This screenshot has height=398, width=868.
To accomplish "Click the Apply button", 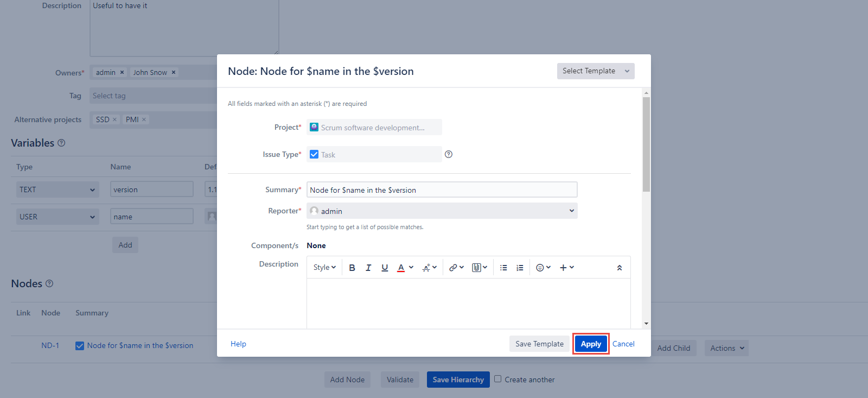I will tap(591, 344).
